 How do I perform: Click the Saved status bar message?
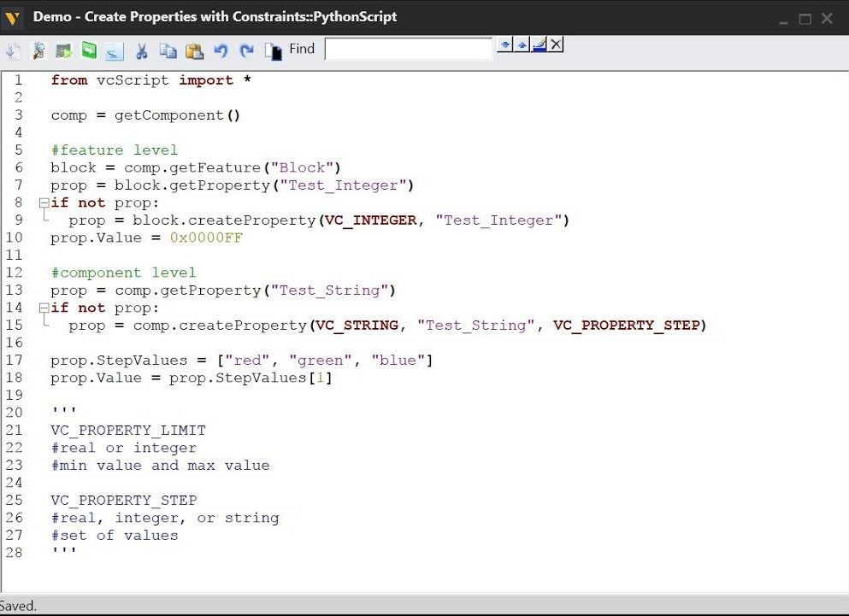18,606
